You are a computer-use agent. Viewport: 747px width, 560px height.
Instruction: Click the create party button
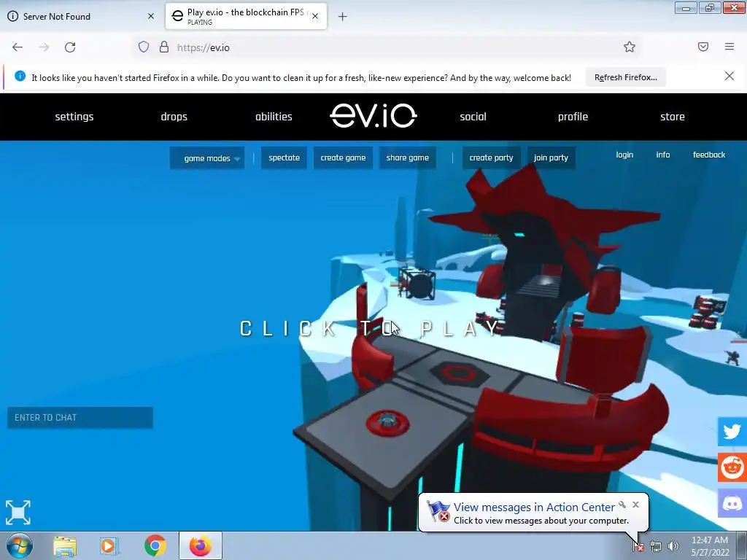tap(491, 157)
